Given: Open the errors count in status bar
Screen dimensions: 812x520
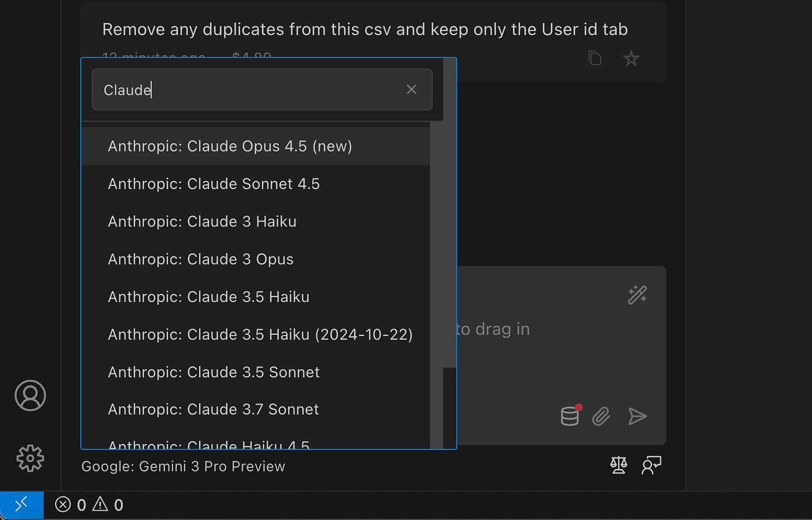Looking at the screenshot, I should point(70,505).
